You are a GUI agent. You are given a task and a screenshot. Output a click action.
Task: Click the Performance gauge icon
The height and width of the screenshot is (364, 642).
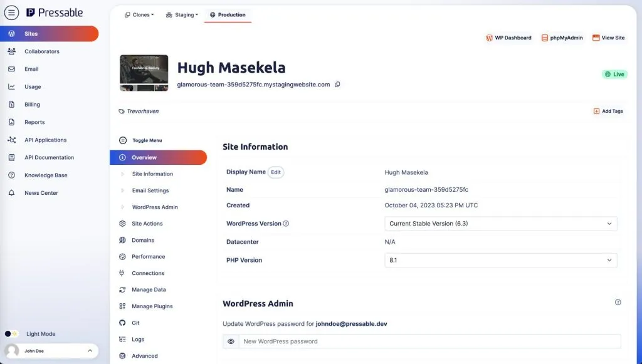[122, 256]
